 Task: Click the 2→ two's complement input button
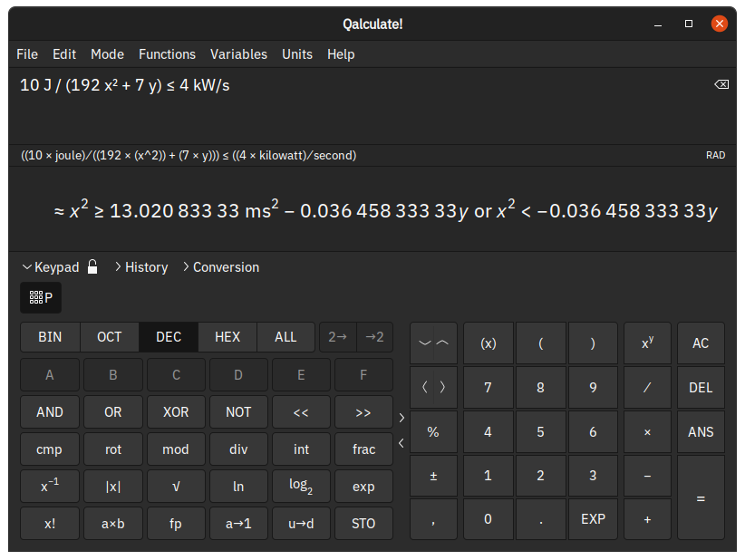(338, 337)
